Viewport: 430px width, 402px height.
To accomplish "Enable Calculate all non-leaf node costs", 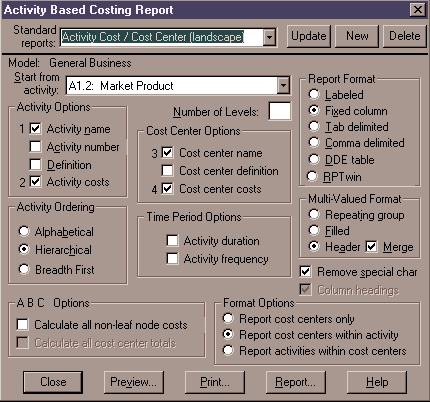I will pos(22,325).
